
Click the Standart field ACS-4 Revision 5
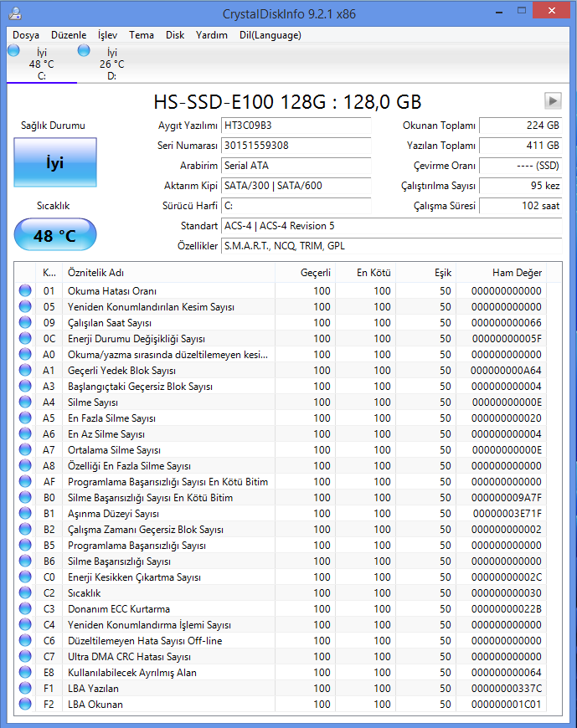[x=391, y=226]
